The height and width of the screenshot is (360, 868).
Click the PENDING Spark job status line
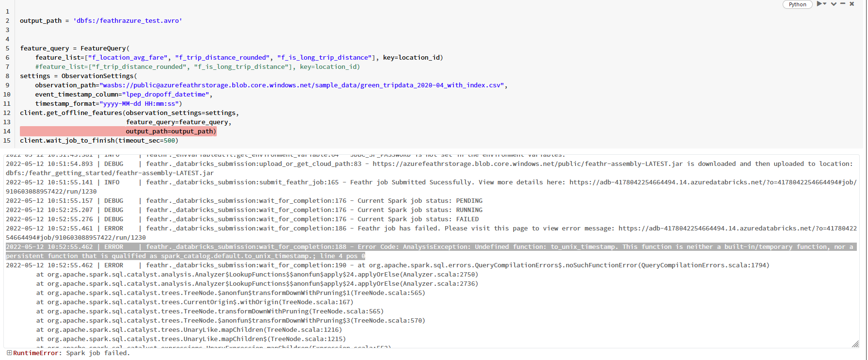244,201
